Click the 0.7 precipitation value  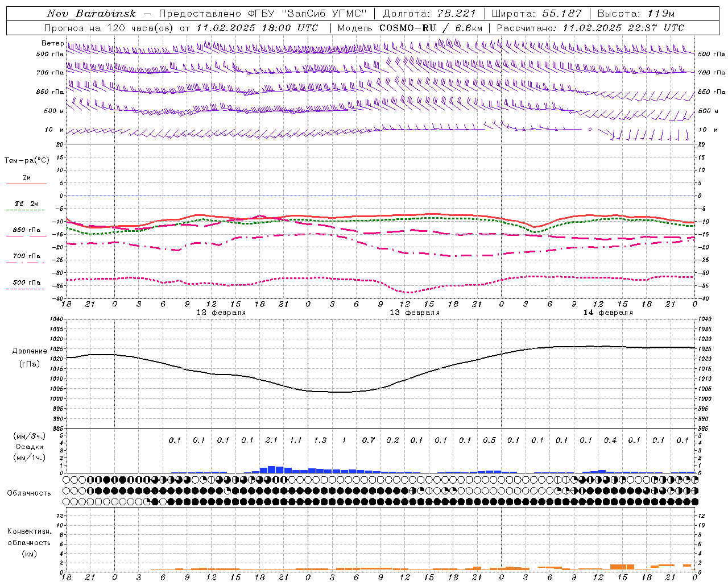(369, 440)
